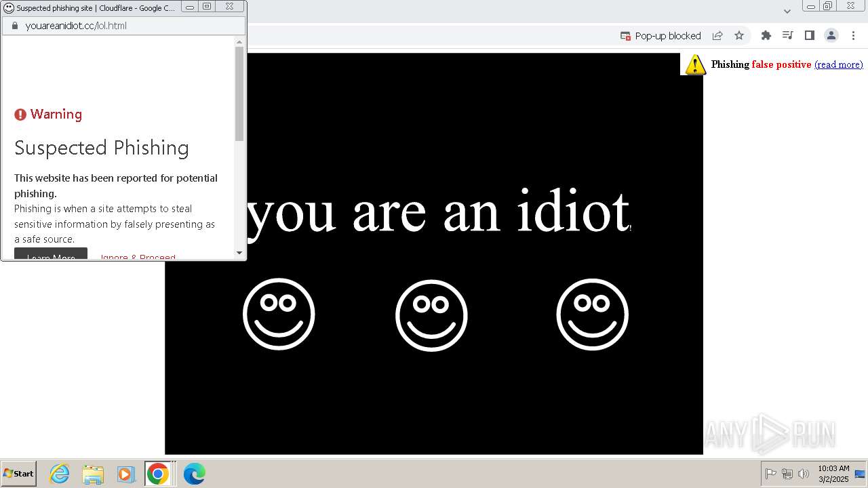Click the Pop-up blocked indicator
Image resolution: width=868 pixels, height=488 pixels.
tap(660, 36)
